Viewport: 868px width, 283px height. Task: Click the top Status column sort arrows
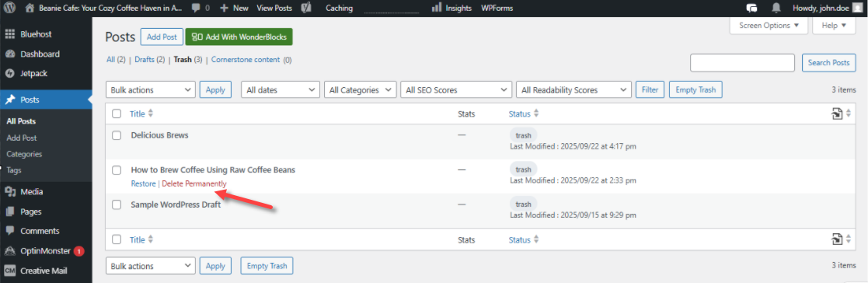(x=536, y=114)
